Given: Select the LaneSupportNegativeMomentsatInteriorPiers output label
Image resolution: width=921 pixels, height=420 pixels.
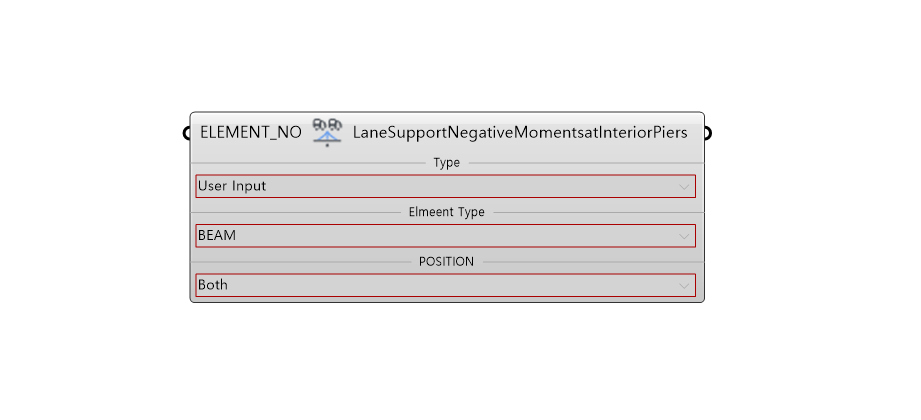Looking at the screenshot, I should (520, 133).
